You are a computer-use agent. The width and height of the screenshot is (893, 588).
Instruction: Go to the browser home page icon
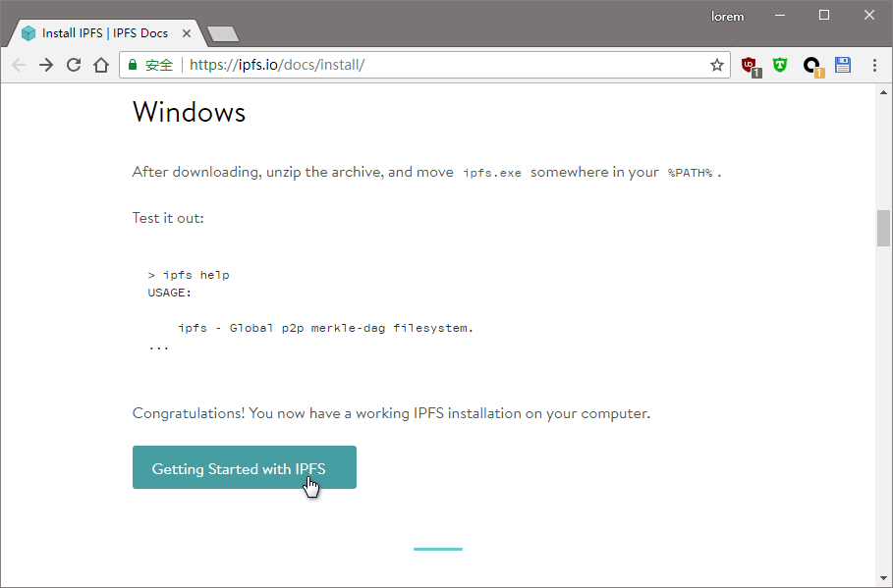coord(101,65)
